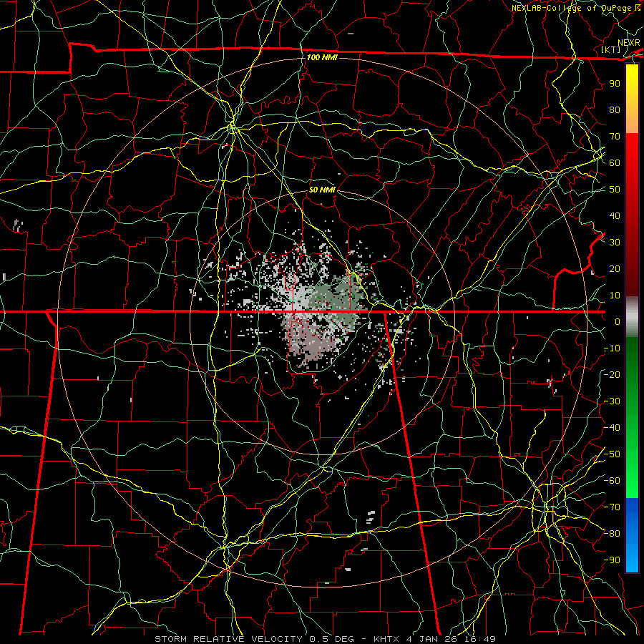Click the positive 20 scale label
The image size is (644, 644).
(615, 268)
